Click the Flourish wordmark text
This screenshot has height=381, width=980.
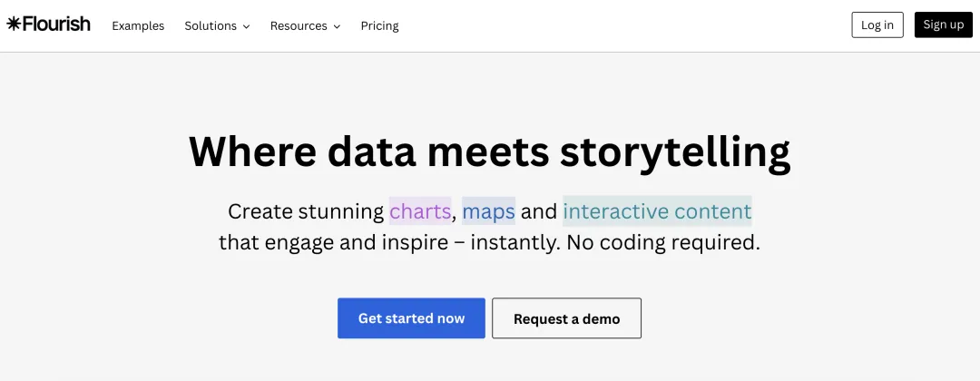(x=55, y=24)
